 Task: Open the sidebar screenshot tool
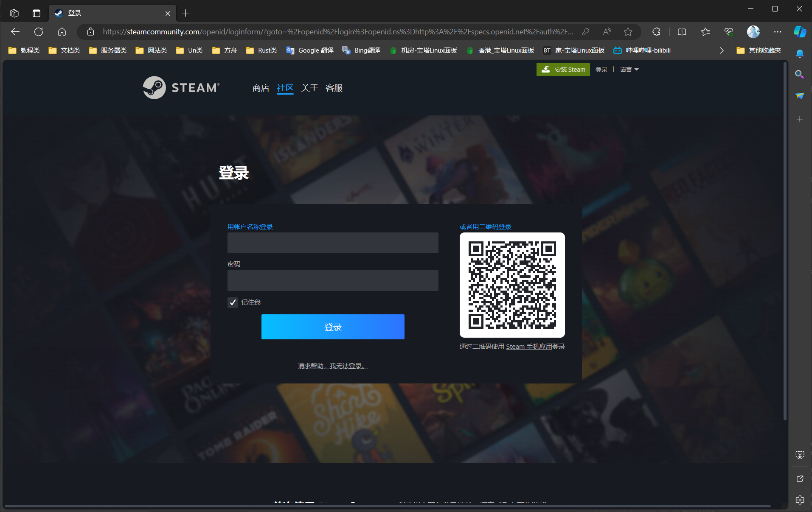pyautogui.click(x=800, y=455)
